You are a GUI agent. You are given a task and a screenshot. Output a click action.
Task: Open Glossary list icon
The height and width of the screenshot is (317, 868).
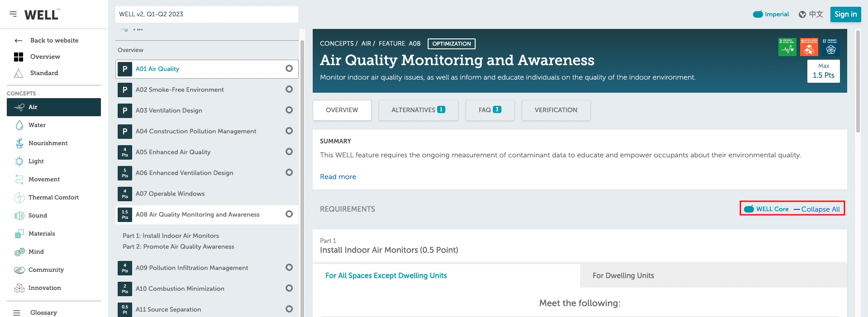tap(17, 313)
